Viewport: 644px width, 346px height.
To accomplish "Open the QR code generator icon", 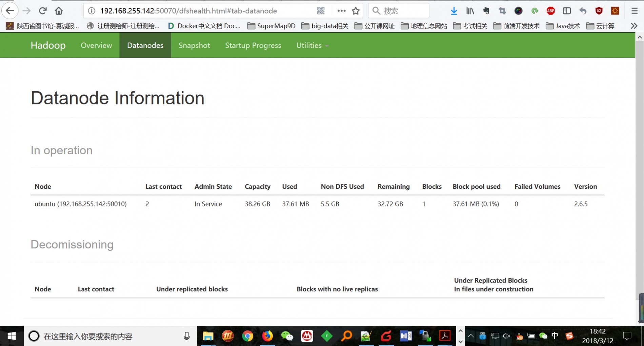I will (x=321, y=11).
